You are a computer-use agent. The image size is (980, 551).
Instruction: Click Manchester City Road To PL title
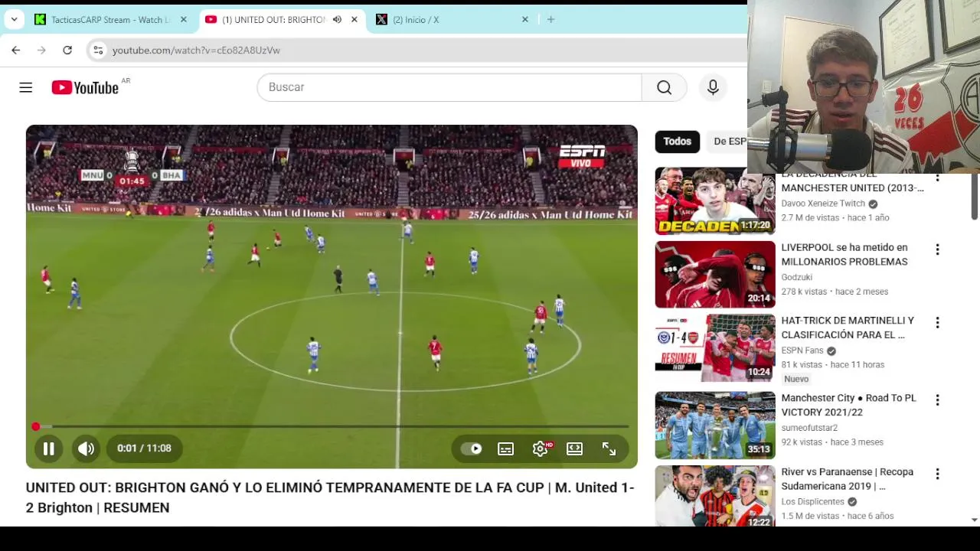(848, 405)
